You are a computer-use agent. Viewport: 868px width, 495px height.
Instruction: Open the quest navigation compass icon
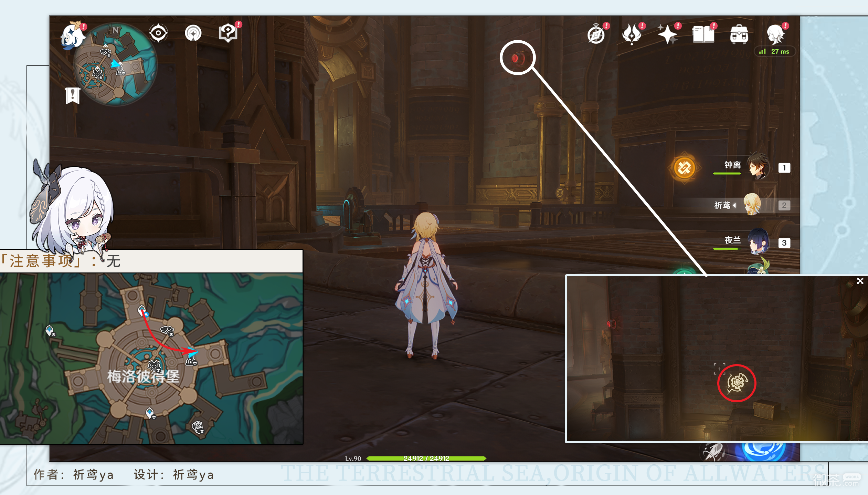click(x=193, y=34)
